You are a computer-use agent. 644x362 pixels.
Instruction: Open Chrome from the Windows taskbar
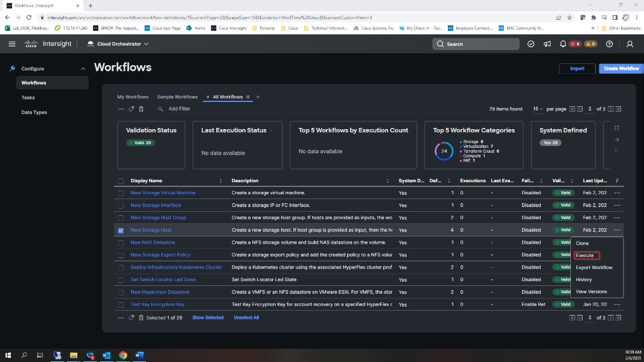coord(123,355)
